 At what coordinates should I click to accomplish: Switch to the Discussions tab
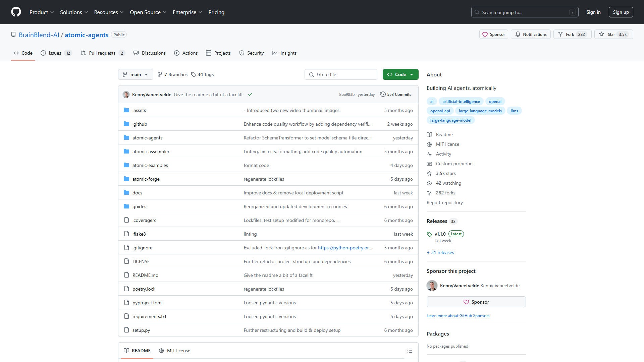coord(150,53)
